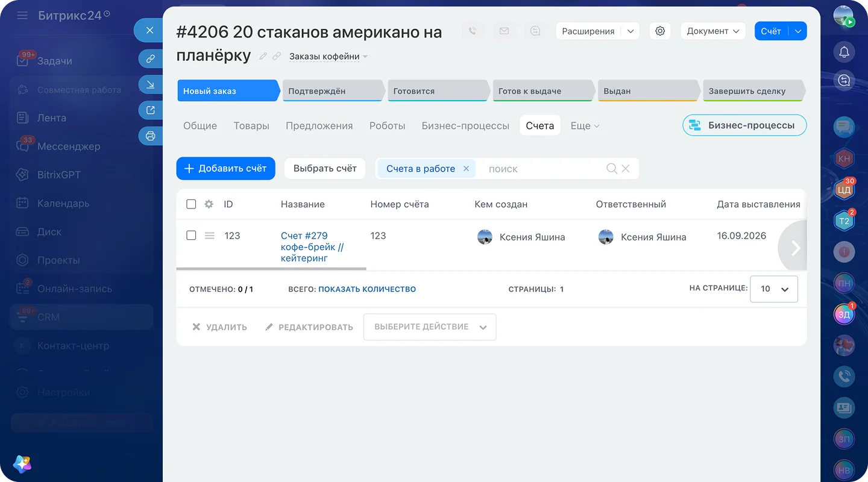This screenshot has height=482, width=868.
Task: Copy deal link icon next to title
Action: pyautogui.click(x=277, y=56)
